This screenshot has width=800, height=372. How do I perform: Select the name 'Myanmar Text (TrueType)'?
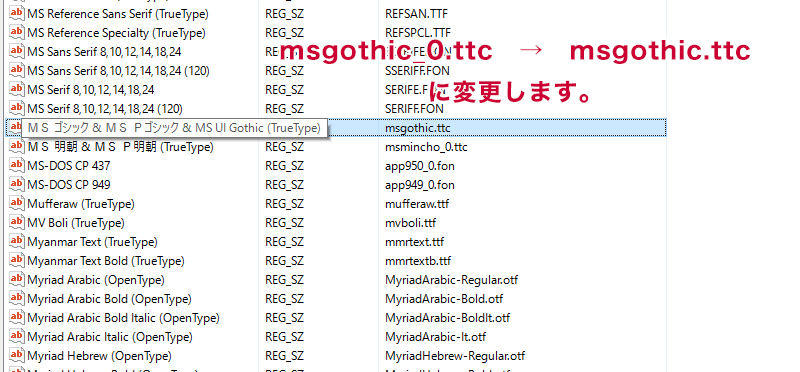[92, 242]
